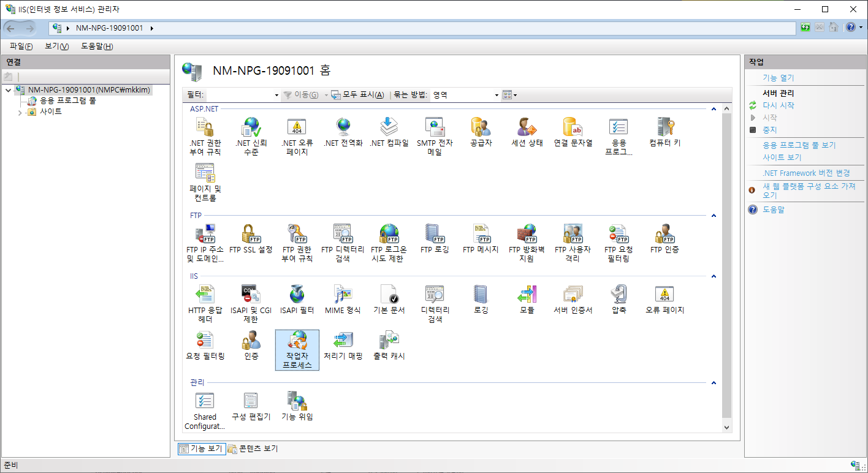868x473 pixels.
Task: Open the 보기 menu
Action: tap(56, 47)
